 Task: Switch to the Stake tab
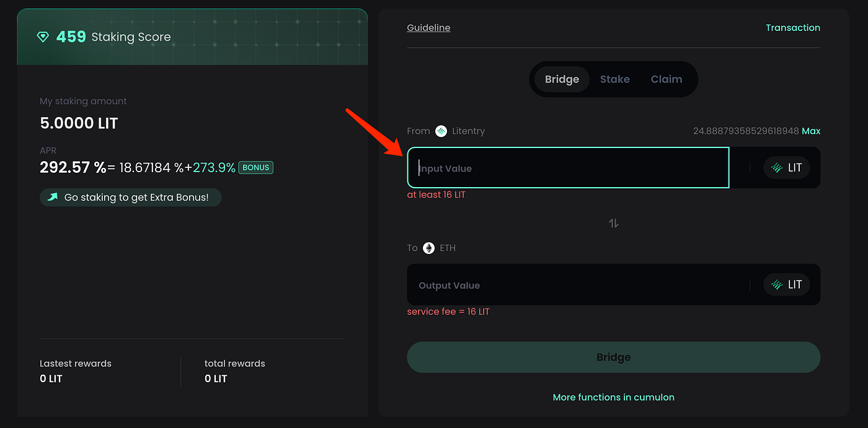pos(614,79)
